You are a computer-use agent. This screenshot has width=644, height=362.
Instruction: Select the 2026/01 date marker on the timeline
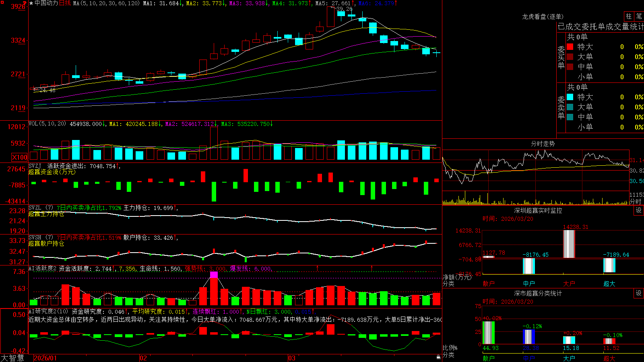45,358
